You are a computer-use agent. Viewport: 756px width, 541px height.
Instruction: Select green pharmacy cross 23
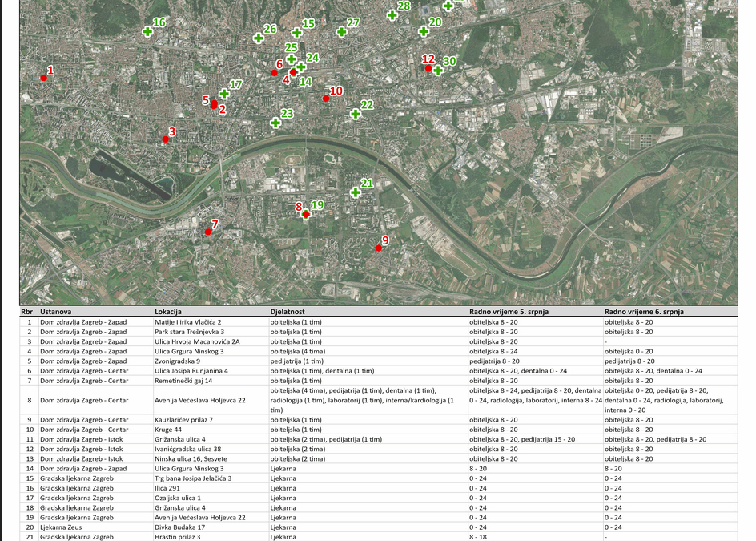tap(275, 123)
